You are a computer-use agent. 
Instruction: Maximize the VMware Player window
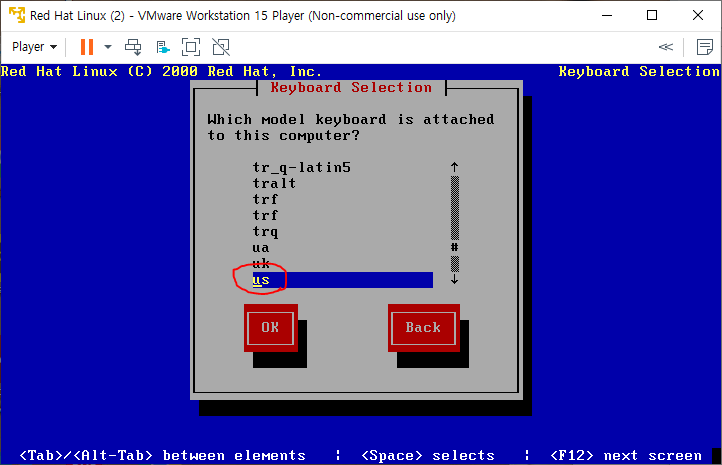(x=652, y=15)
